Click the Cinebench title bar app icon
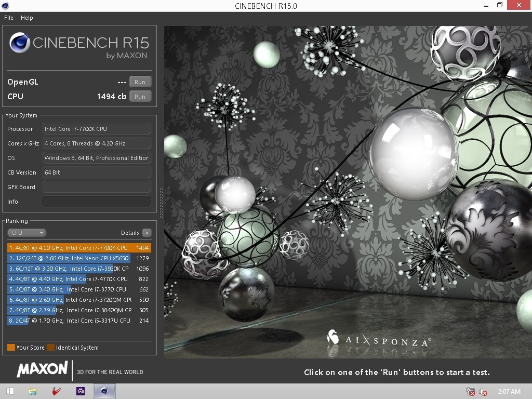 pyautogui.click(x=5, y=6)
